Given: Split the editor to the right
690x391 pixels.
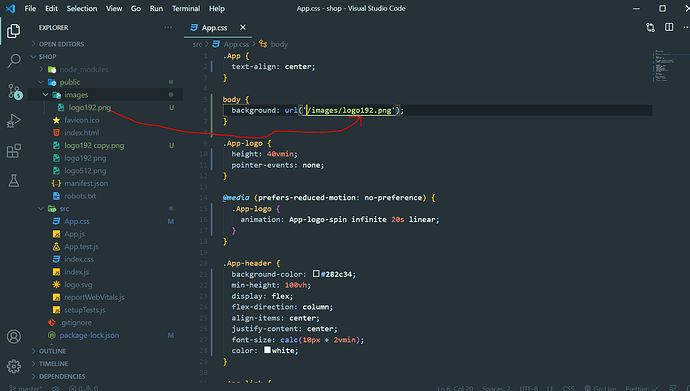Looking at the screenshot, I should [x=669, y=27].
